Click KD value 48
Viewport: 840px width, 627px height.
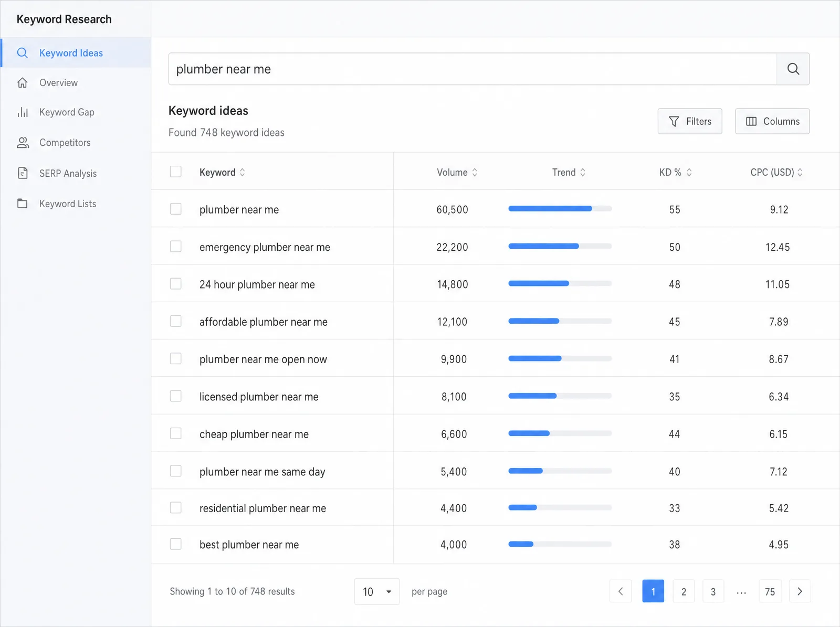click(x=675, y=284)
